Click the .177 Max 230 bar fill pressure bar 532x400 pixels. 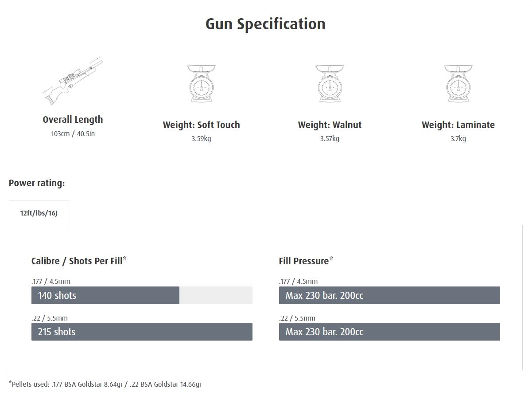point(389,295)
